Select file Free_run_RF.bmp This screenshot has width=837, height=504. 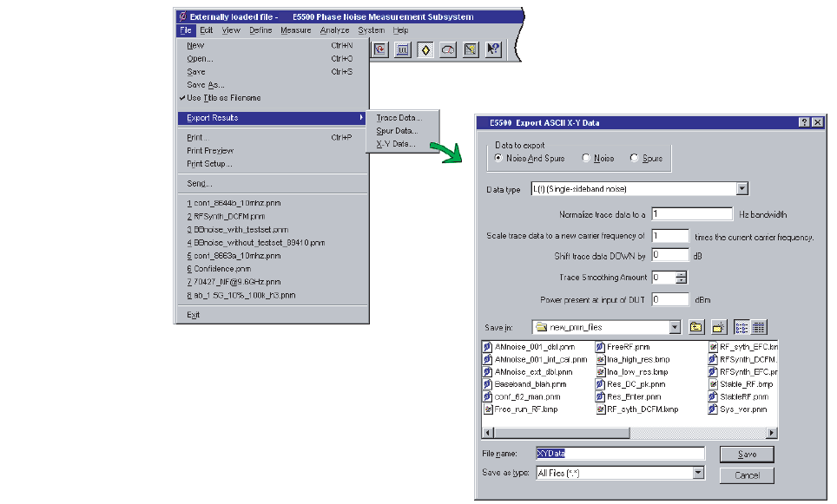(521, 409)
